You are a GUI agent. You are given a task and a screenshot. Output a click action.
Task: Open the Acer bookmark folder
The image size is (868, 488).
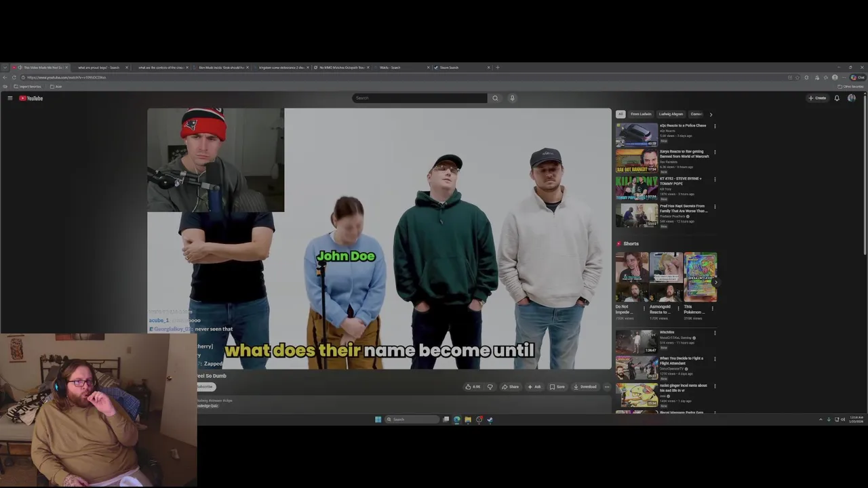pos(56,87)
